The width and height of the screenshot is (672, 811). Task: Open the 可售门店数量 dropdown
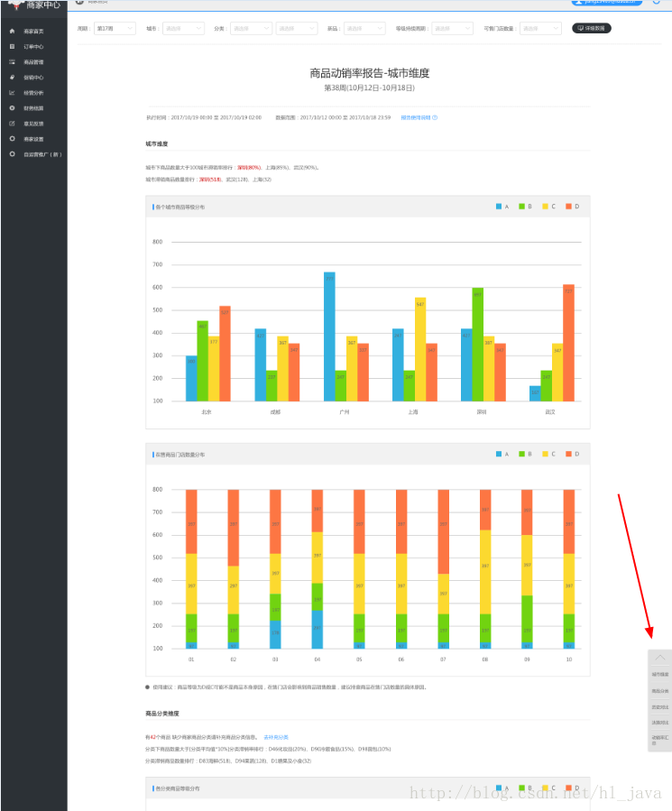click(540, 29)
